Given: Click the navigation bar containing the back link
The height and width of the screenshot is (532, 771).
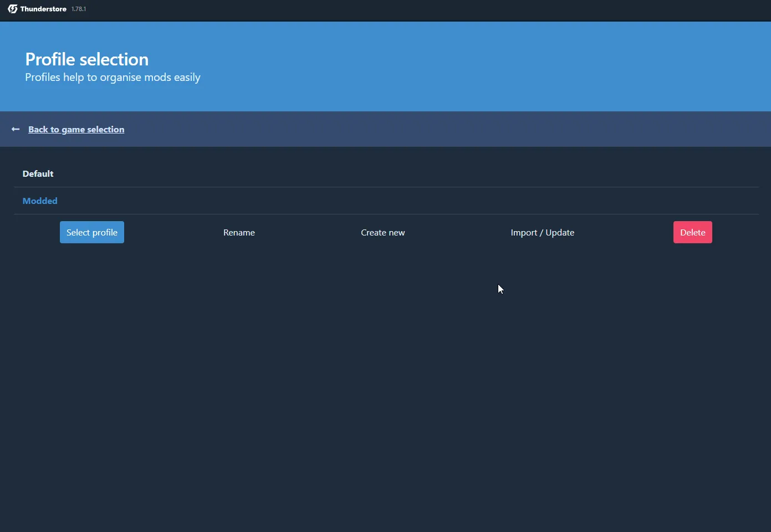Looking at the screenshot, I should 385,129.
